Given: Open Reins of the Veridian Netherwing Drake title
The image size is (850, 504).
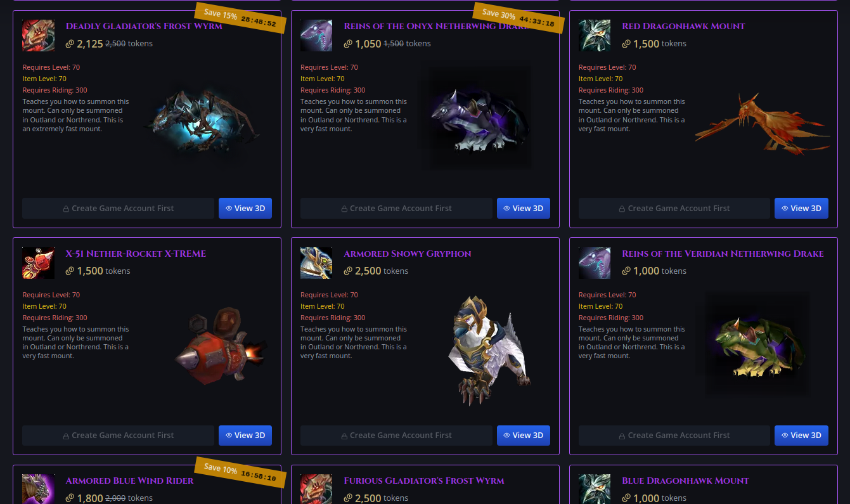Looking at the screenshot, I should 723,254.
